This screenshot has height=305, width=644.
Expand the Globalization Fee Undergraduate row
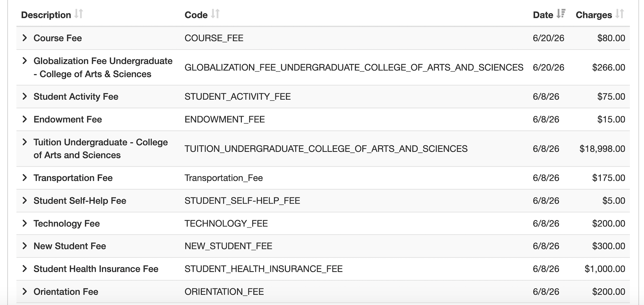(25, 61)
